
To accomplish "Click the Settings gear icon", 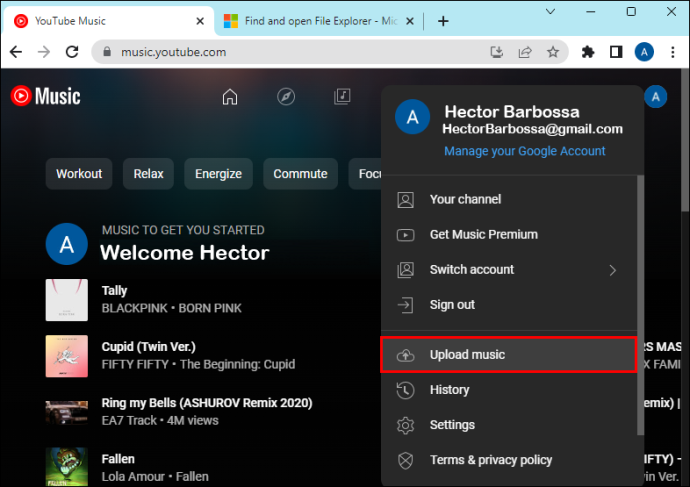I will 405,425.
